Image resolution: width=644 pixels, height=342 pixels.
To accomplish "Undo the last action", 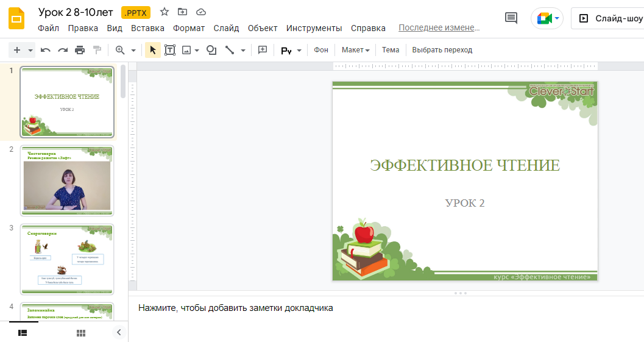I will click(x=46, y=50).
